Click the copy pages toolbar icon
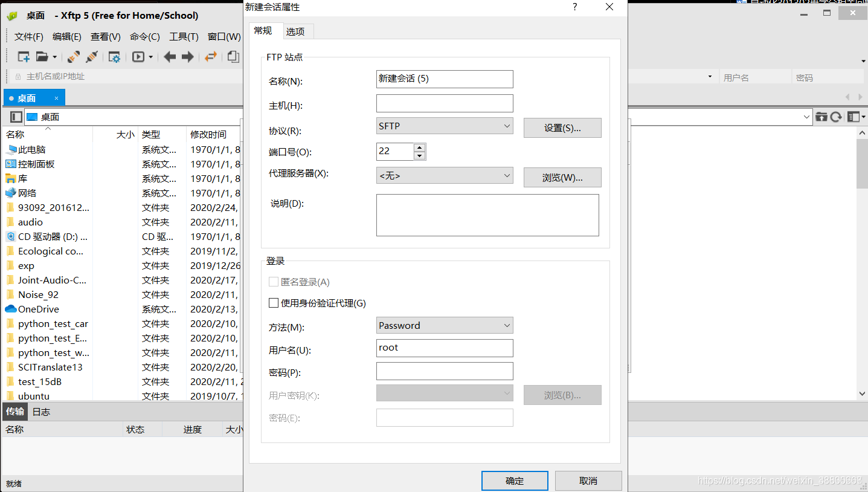Image resolution: width=868 pixels, height=492 pixels. tap(233, 57)
